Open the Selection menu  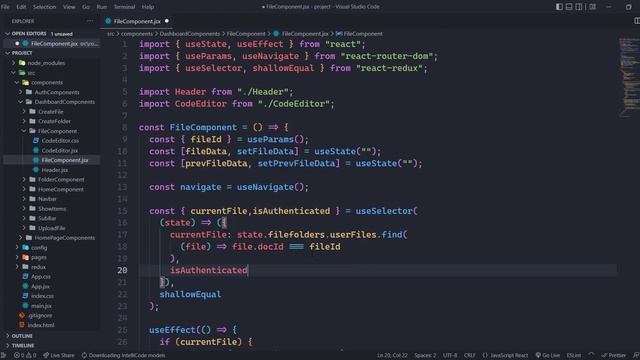pyautogui.click(x=44, y=7)
